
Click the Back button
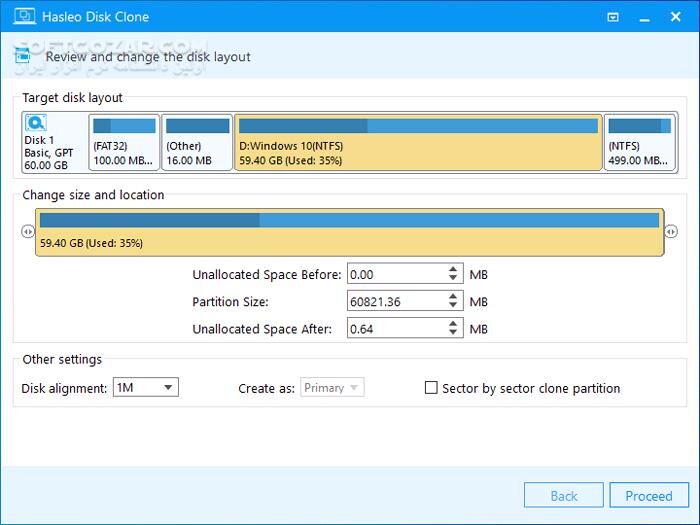click(x=564, y=495)
